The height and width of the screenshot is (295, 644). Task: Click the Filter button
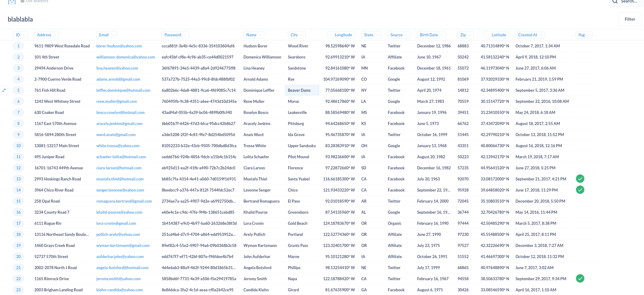(x=630, y=19)
